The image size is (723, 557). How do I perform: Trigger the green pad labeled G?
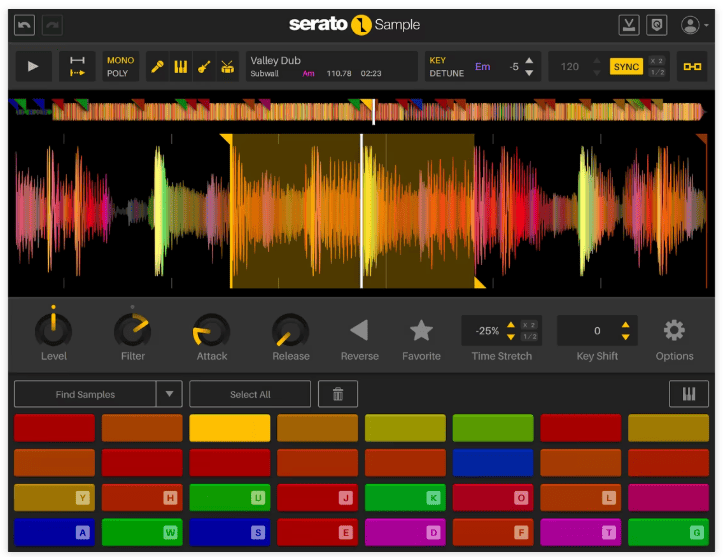coord(668,532)
